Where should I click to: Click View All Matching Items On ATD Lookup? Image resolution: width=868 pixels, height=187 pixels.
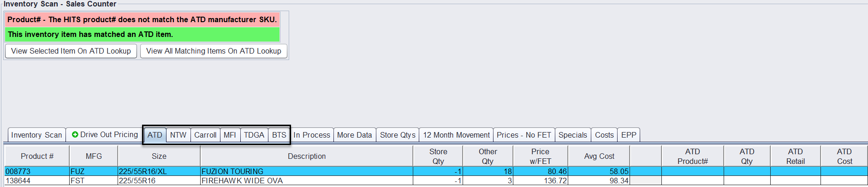tap(214, 51)
